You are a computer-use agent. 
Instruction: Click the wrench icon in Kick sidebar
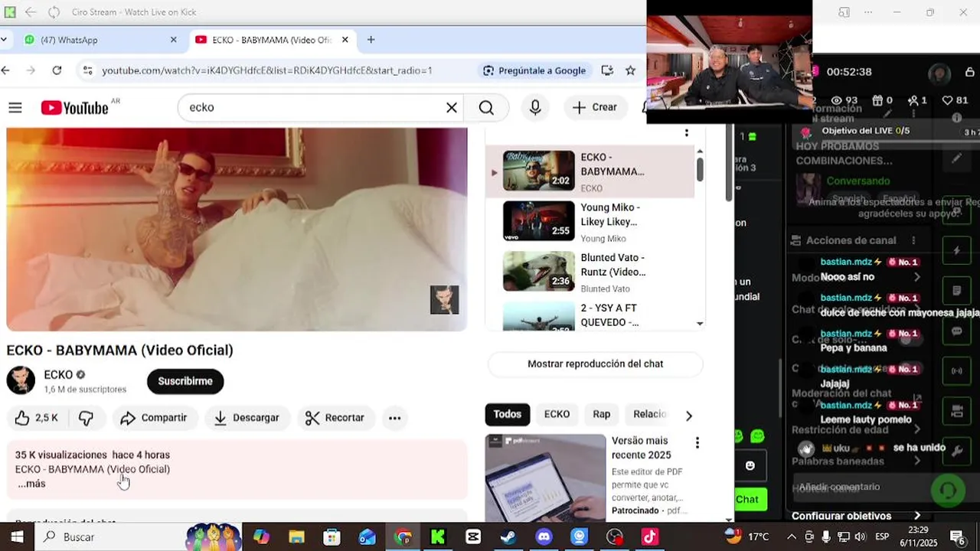956,452
